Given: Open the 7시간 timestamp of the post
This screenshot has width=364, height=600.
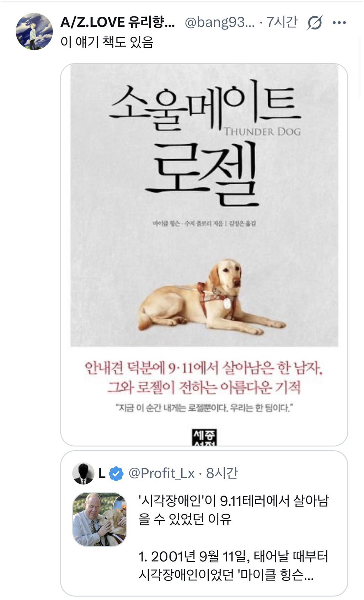Looking at the screenshot, I should tap(282, 22).
